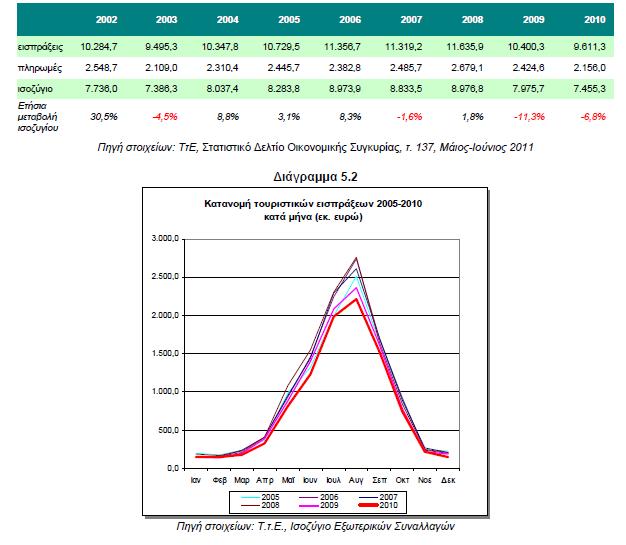Click cell value 11.635,9
The width and height of the screenshot is (626, 545).
[465, 47]
